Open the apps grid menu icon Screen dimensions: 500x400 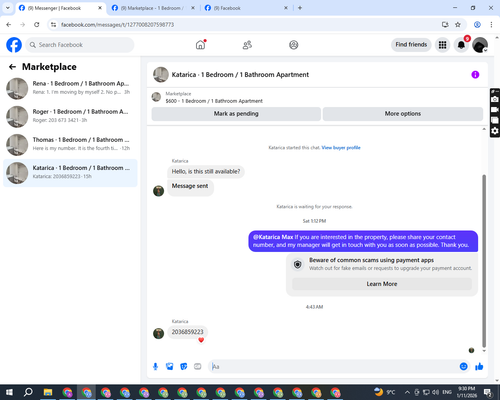[x=442, y=45]
